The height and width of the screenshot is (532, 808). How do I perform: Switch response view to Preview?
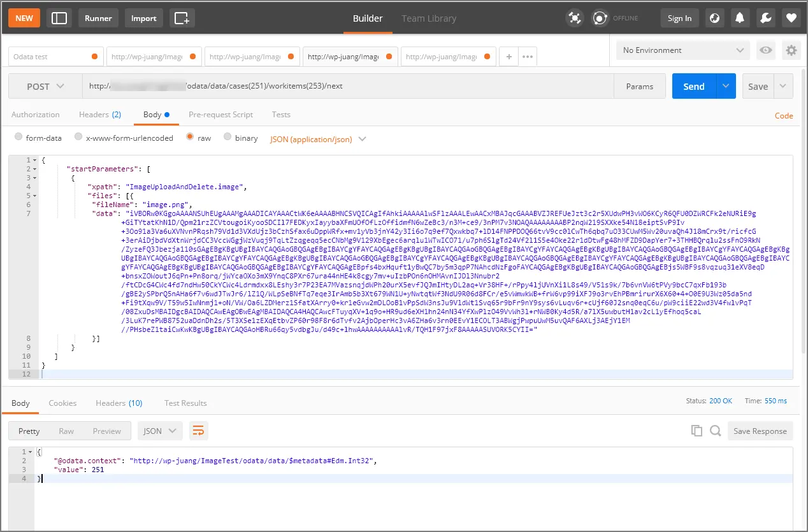(106, 431)
